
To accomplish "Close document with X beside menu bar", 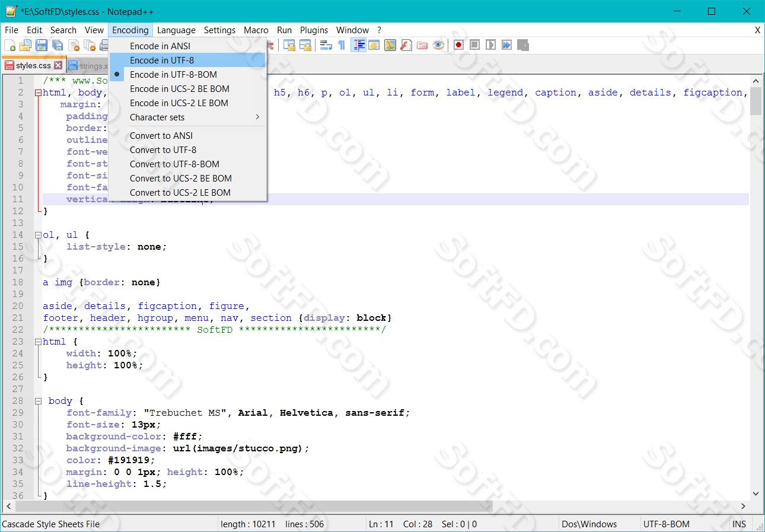I will tap(757, 30).
